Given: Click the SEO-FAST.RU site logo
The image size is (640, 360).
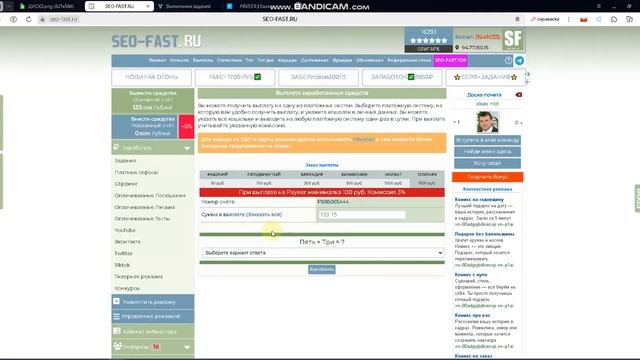Looking at the screenshot, I should tap(156, 41).
